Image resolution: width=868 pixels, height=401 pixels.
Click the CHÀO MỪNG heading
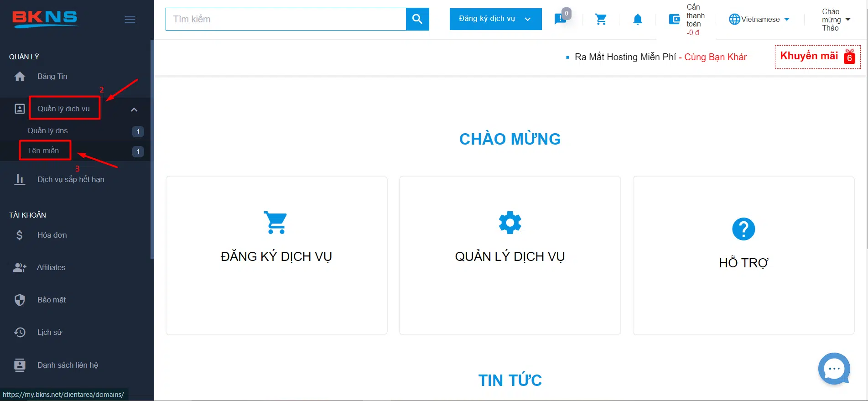[x=510, y=139]
